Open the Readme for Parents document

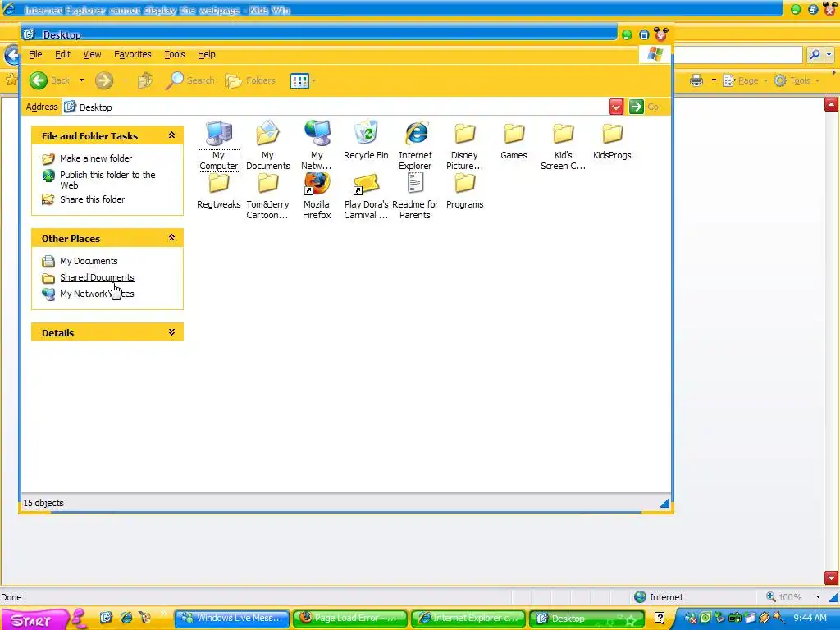415,196
